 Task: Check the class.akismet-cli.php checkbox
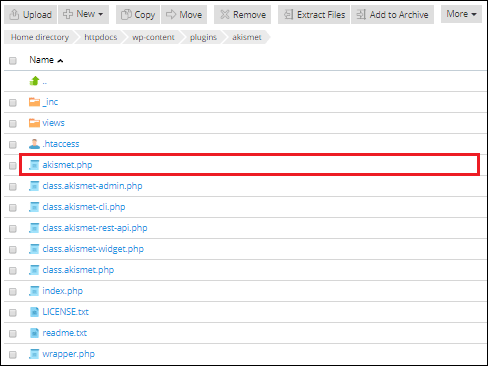pyautogui.click(x=13, y=208)
